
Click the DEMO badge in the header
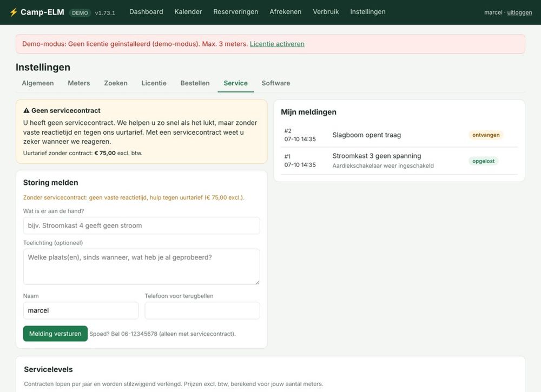pyautogui.click(x=80, y=13)
